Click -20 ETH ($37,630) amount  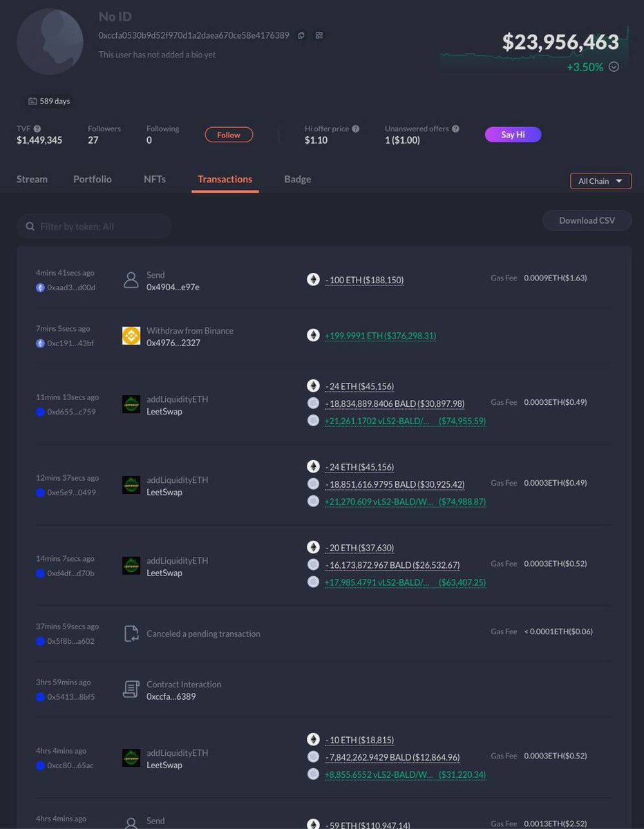point(359,548)
